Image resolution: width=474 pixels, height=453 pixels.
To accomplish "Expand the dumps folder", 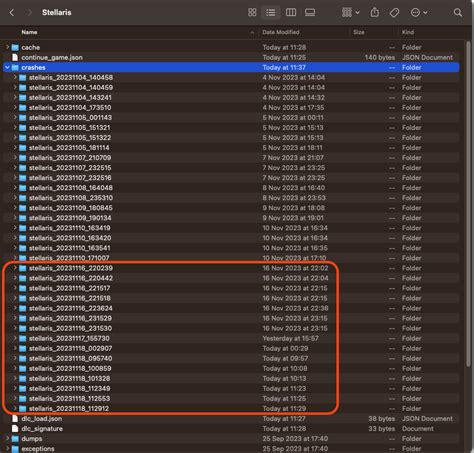I will tap(7, 438).
